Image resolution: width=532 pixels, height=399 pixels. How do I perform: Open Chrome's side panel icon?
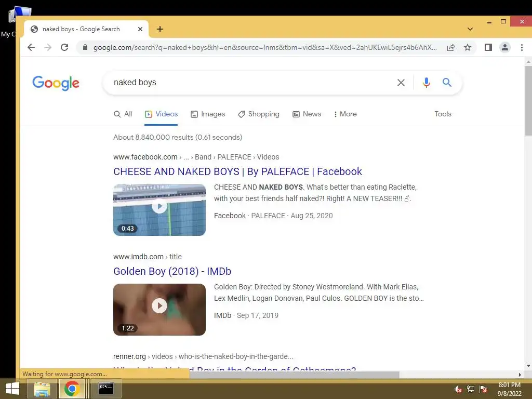pos(488,47)
